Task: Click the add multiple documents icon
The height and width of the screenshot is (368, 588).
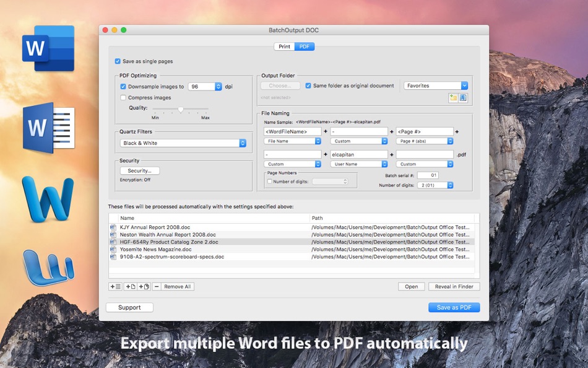Action: point(144,287)
